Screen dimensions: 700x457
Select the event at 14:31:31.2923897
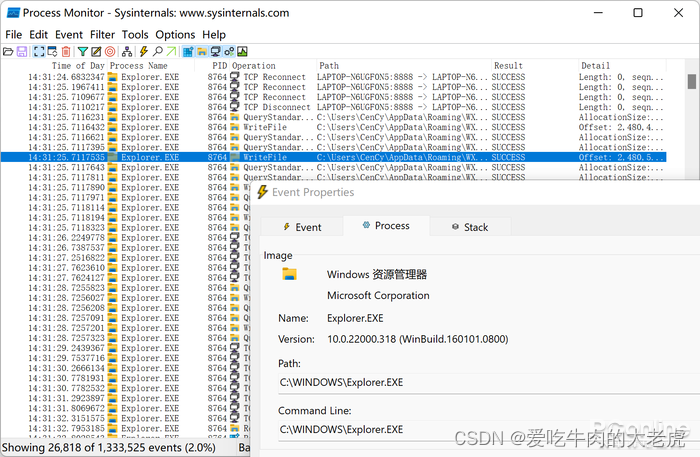coord(125,398)
